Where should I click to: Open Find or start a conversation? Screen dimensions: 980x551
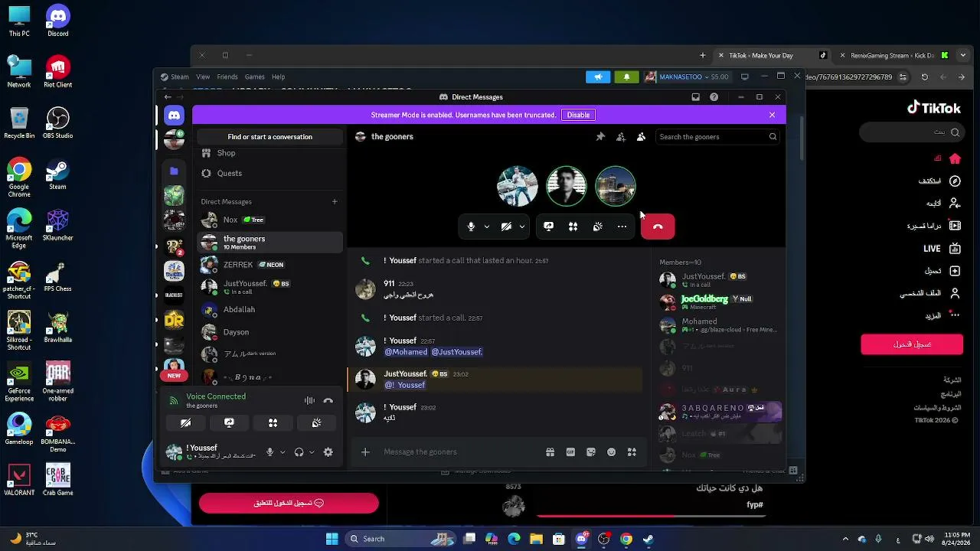tap(269, 137)
